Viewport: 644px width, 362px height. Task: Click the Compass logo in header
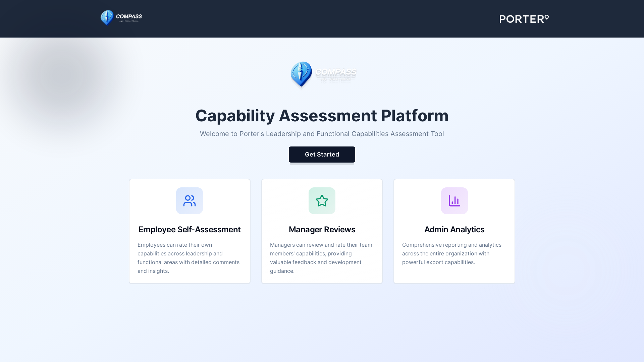[x=121, y=18]
